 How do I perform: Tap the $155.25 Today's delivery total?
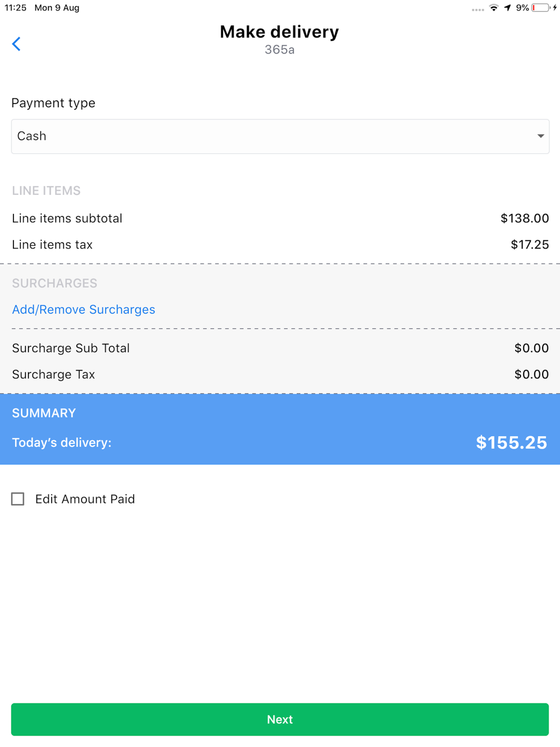(x=511, y=442)
